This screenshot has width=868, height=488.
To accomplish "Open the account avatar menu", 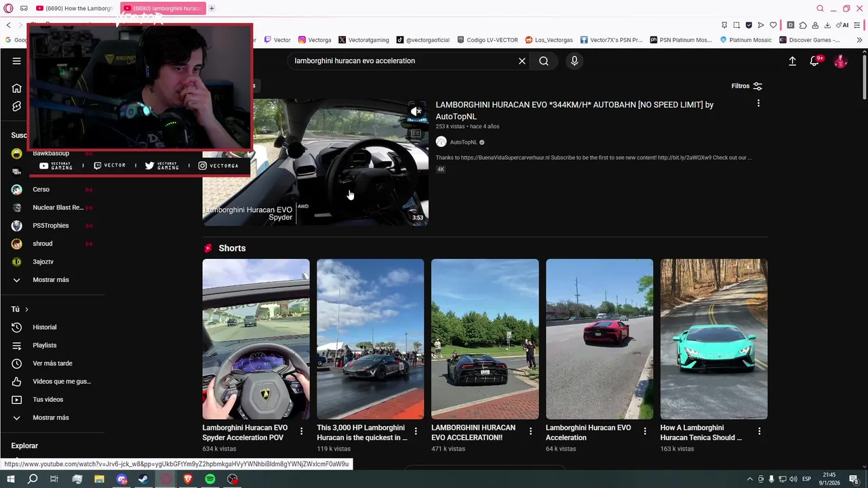I will point(841,61).
